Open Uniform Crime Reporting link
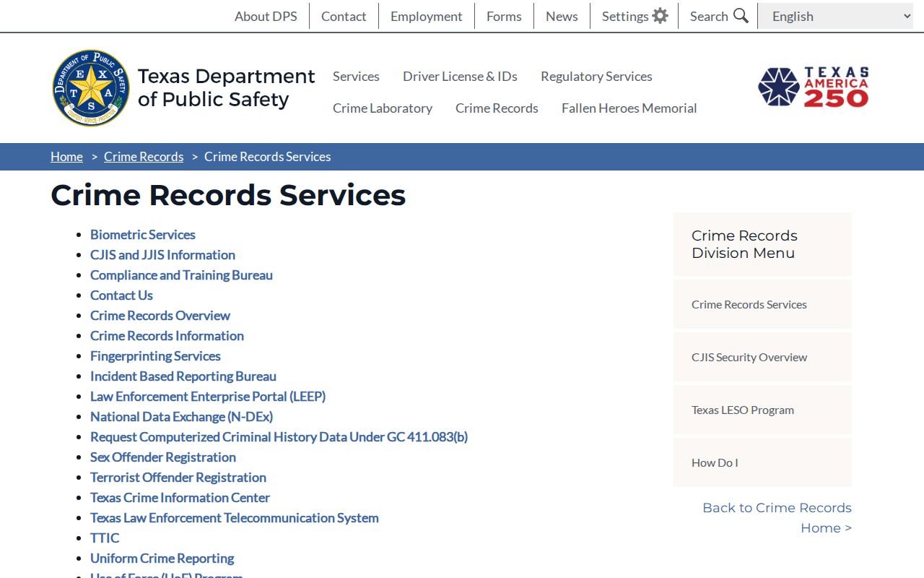Screen dimensions: 924x578 pos(162,558)
